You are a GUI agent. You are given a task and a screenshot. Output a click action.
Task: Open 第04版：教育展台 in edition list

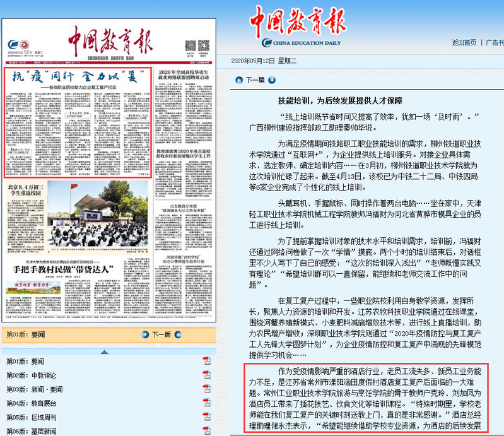(x=31, y=403)
